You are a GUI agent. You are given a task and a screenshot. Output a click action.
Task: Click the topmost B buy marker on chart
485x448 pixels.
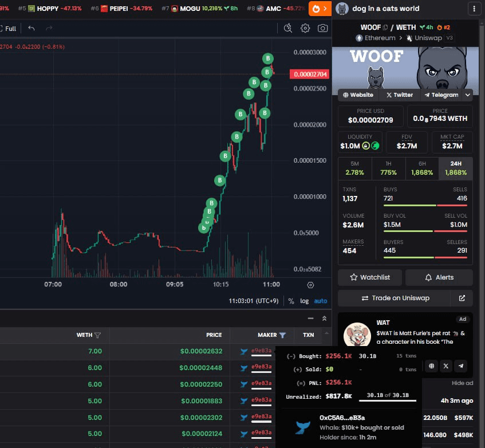[x=268, y=58]
